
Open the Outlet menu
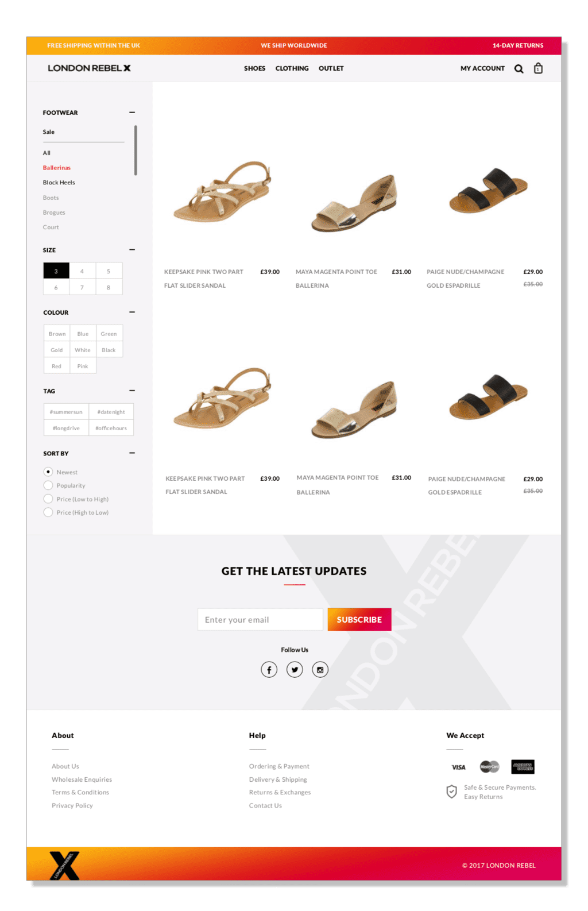click(331, 68)
